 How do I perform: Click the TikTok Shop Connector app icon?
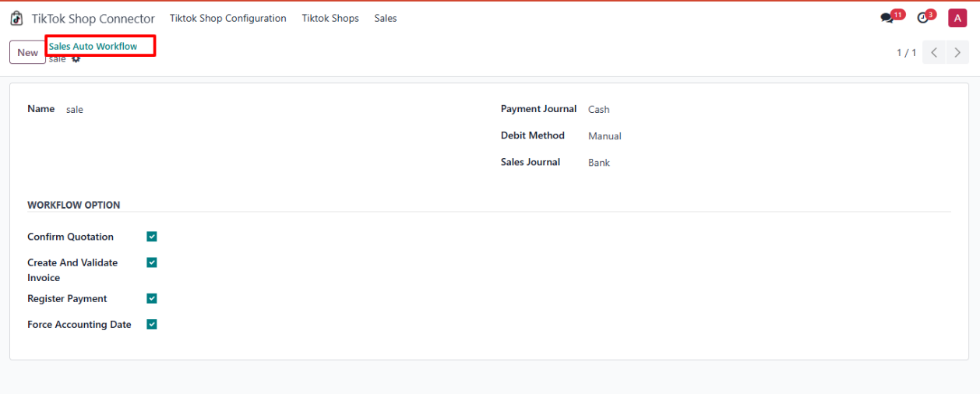point(16,18)
